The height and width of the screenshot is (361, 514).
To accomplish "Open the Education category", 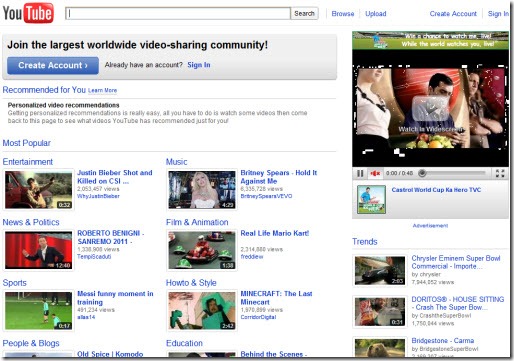I will (184, 343).
